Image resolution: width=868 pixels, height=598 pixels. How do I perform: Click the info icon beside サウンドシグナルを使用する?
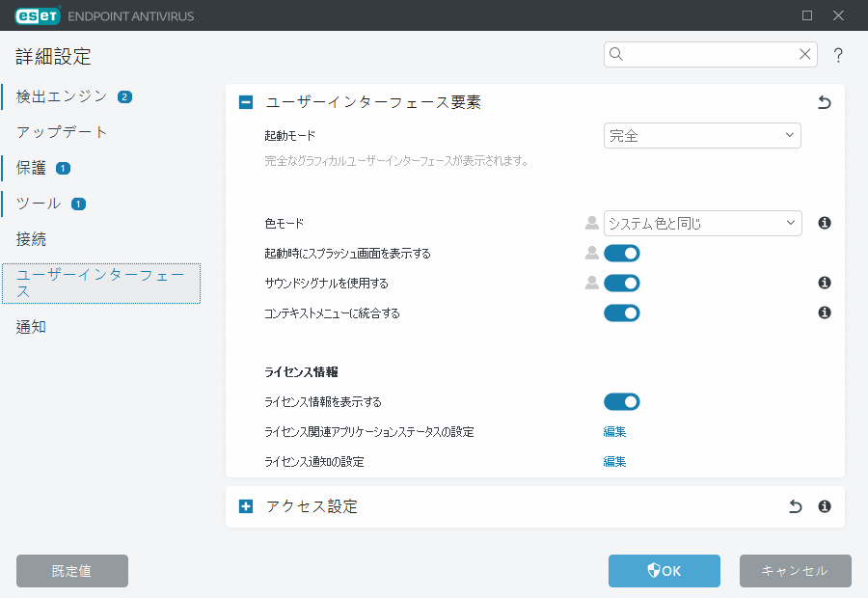pos(823,283)
